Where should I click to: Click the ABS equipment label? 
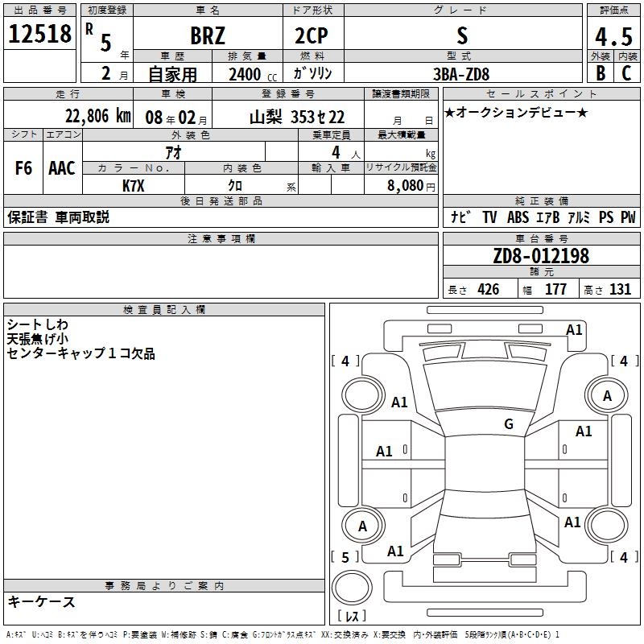(x=518, y=217)
